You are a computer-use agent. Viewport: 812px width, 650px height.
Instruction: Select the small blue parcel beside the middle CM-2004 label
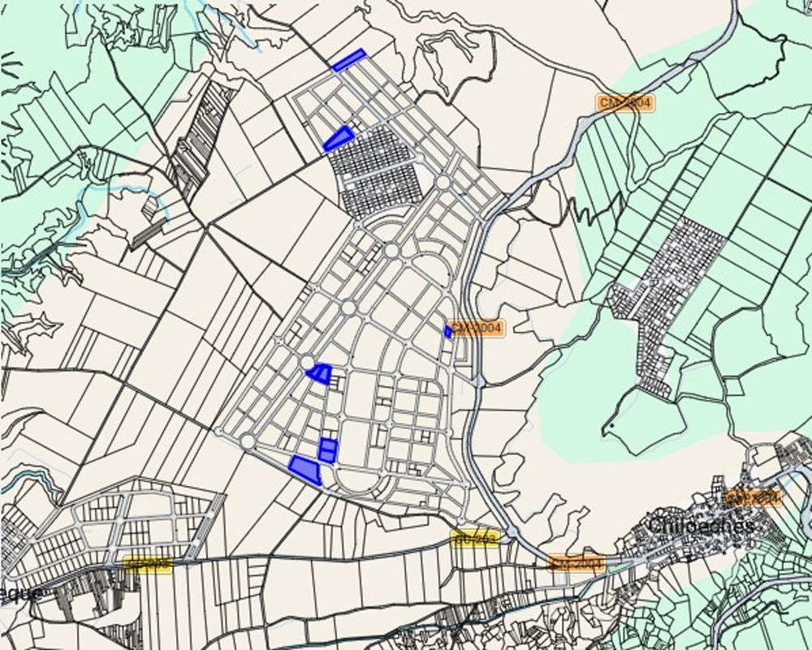(447, 331)
